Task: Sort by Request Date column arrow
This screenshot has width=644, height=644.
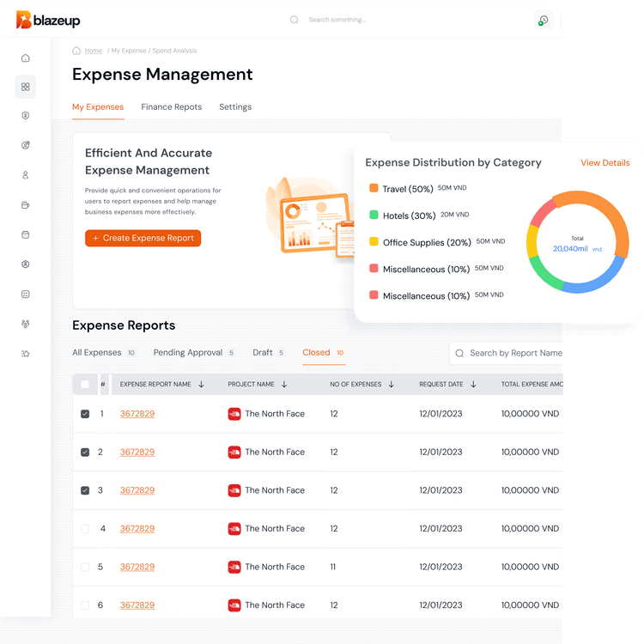Action: tap(473, 385)
